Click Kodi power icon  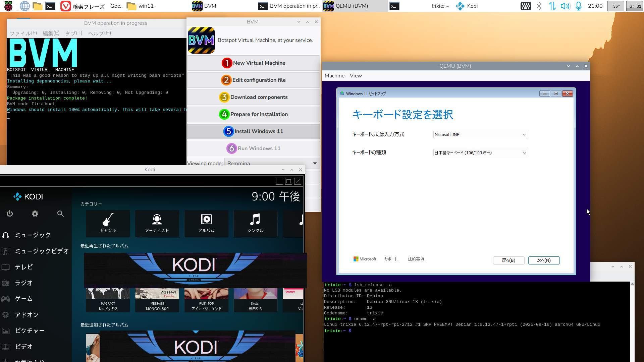(x=10, y=214)
